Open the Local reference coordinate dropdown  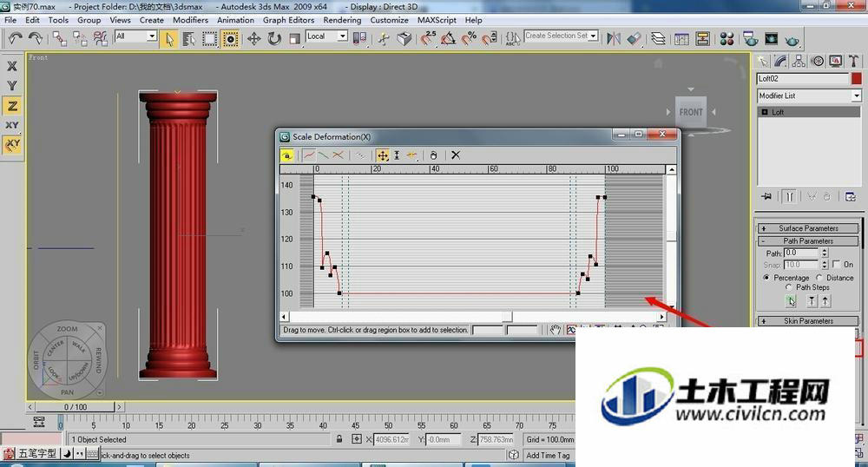pos(343,36)
